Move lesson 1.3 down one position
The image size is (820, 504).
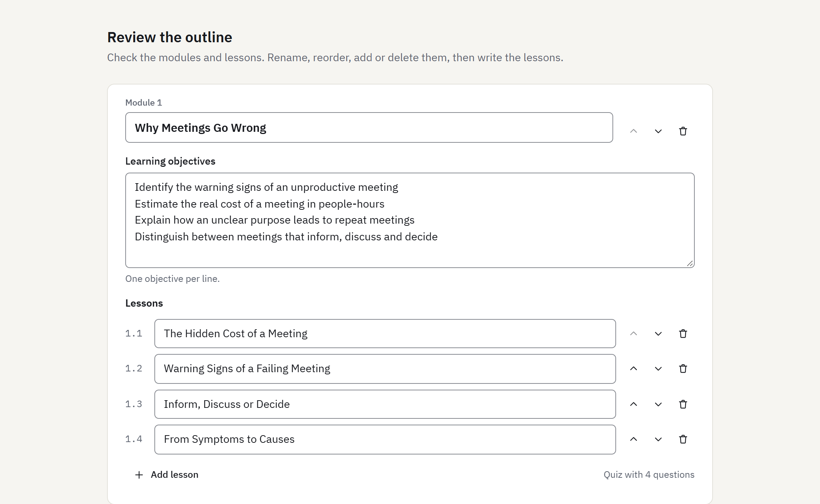coord(658,404)
